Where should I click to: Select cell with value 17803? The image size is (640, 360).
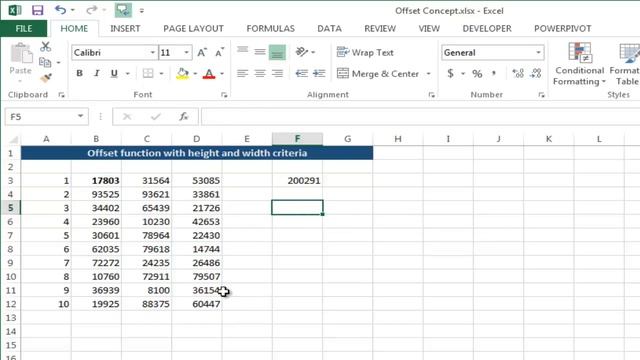[96, 180]
